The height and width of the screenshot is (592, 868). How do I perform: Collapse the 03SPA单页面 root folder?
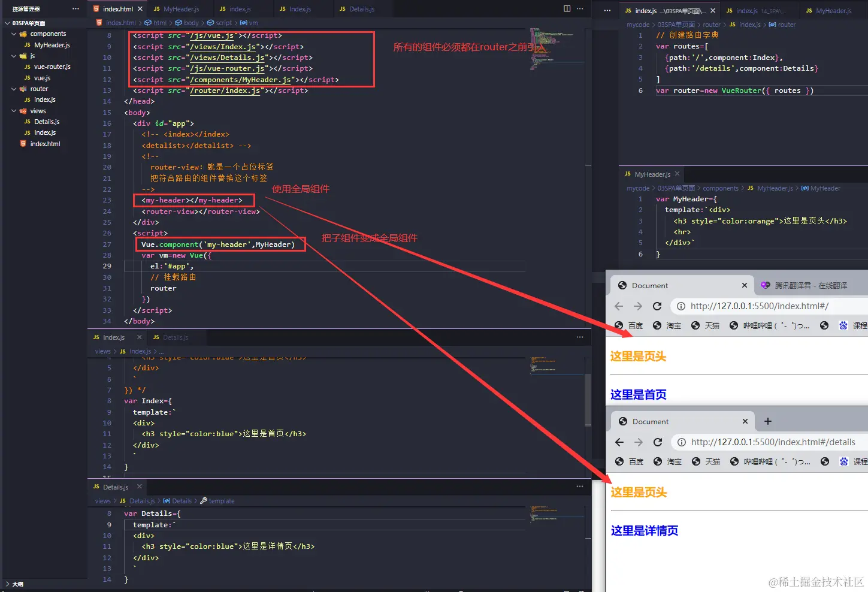click(7, 23)
